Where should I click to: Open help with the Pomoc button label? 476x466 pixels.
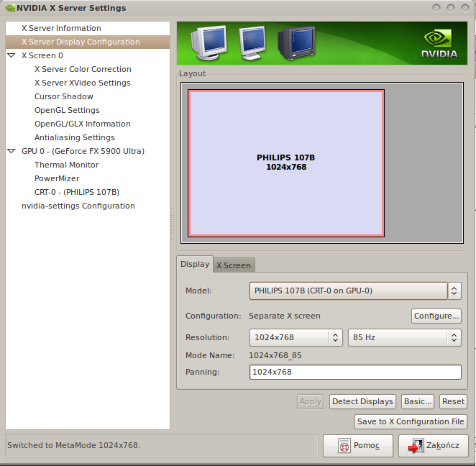point(367,445)
